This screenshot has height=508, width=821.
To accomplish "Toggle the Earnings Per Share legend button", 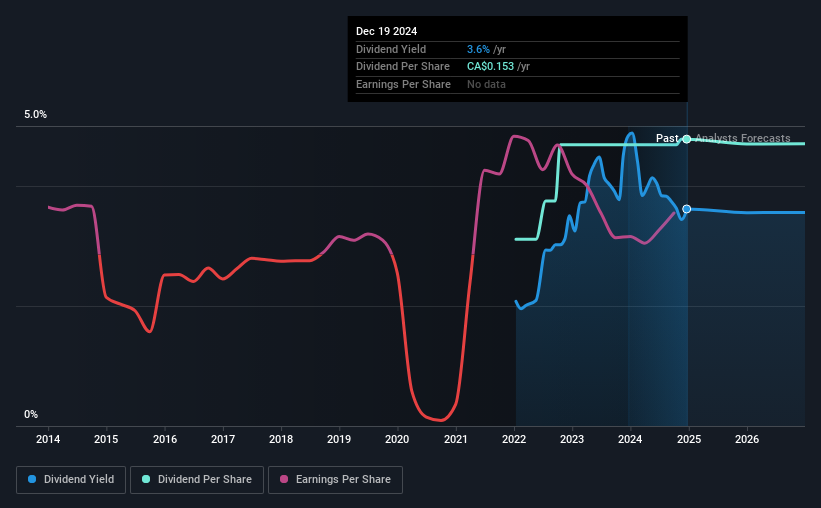I will coord(336,480).
